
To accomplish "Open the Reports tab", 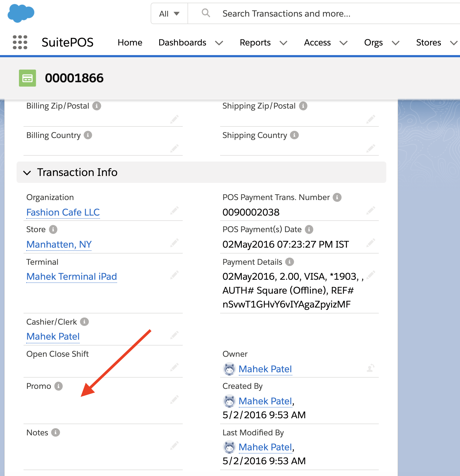I will [255, 43].
